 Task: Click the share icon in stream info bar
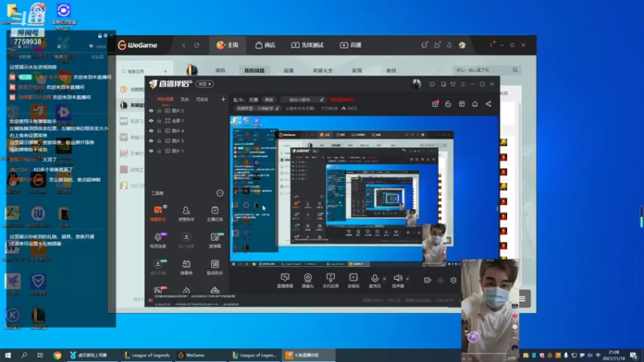[489, 105]
